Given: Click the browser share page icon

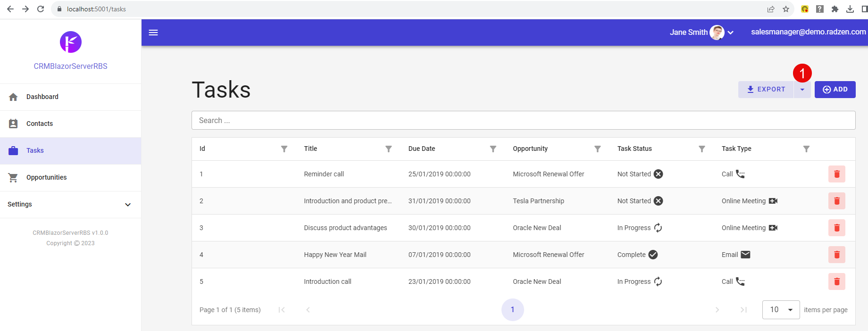Looking at the screenshot, I should coord(771,9).
